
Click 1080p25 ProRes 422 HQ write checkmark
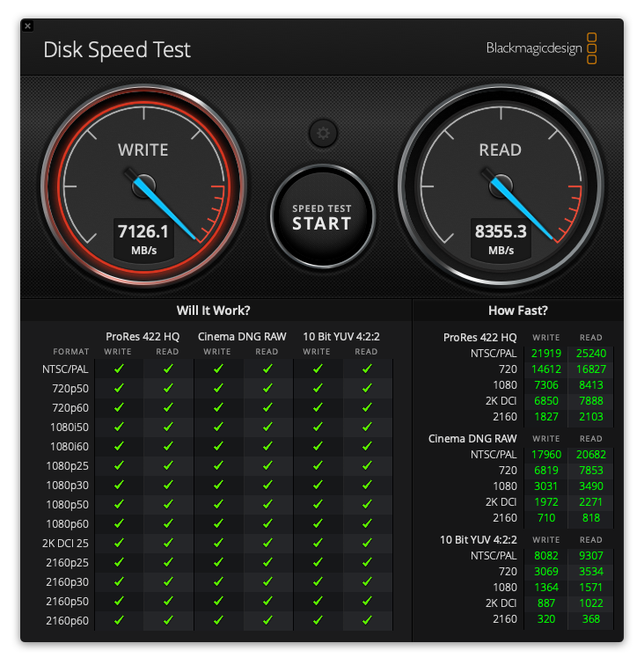click(119, 465)
